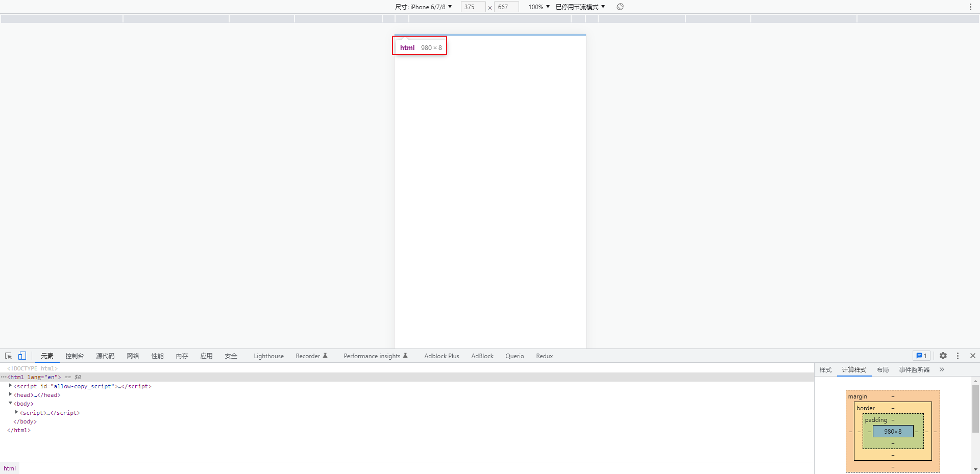Click the border label in box model
This screenshot has height=474, width=980.
(x=866, y=408)
